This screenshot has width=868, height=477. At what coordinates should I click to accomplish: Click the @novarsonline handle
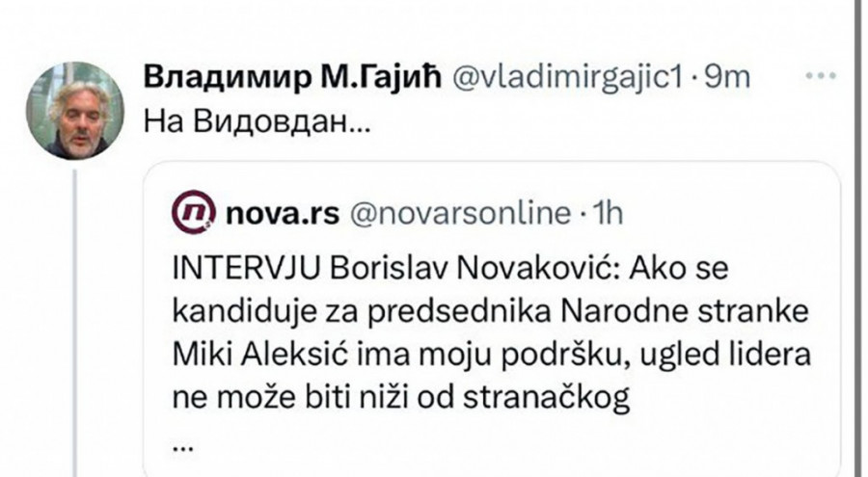point(459,213)
